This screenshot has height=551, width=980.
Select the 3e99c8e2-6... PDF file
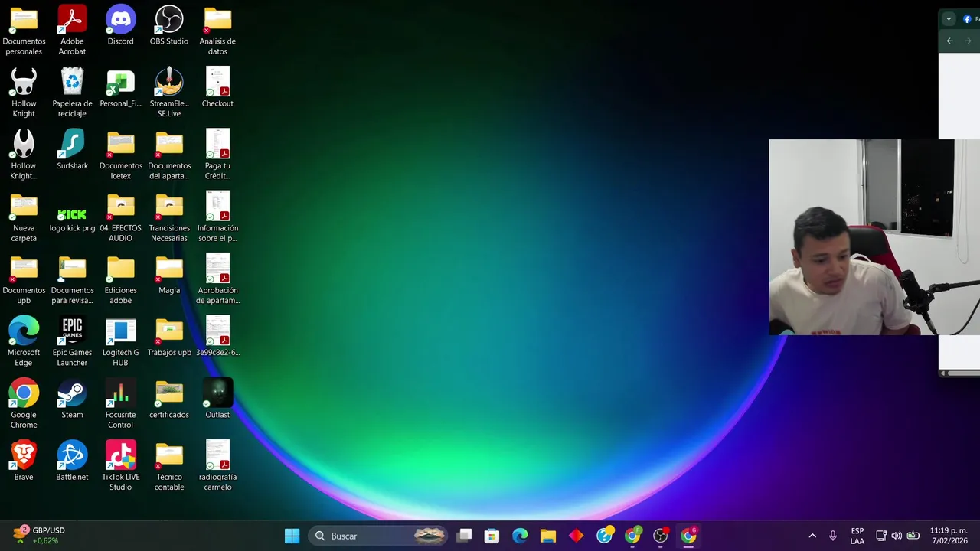tap(217, 336)
